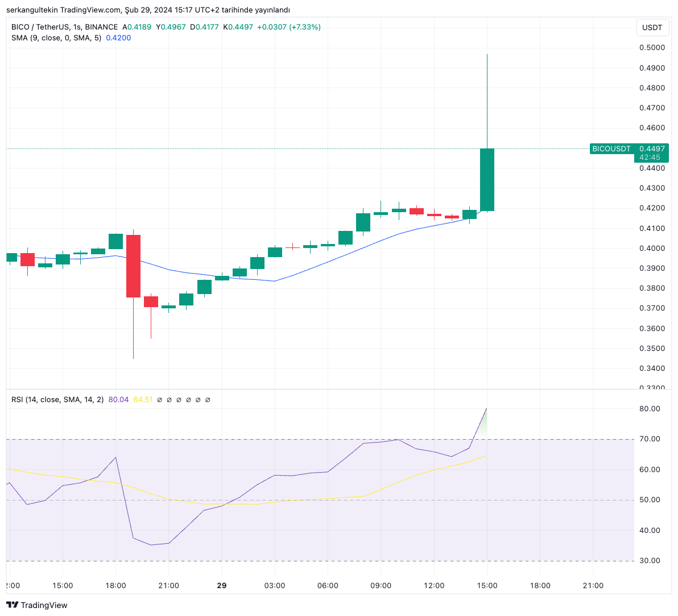
Task: Click the USDT currency button
Action: tap(652, 27)
